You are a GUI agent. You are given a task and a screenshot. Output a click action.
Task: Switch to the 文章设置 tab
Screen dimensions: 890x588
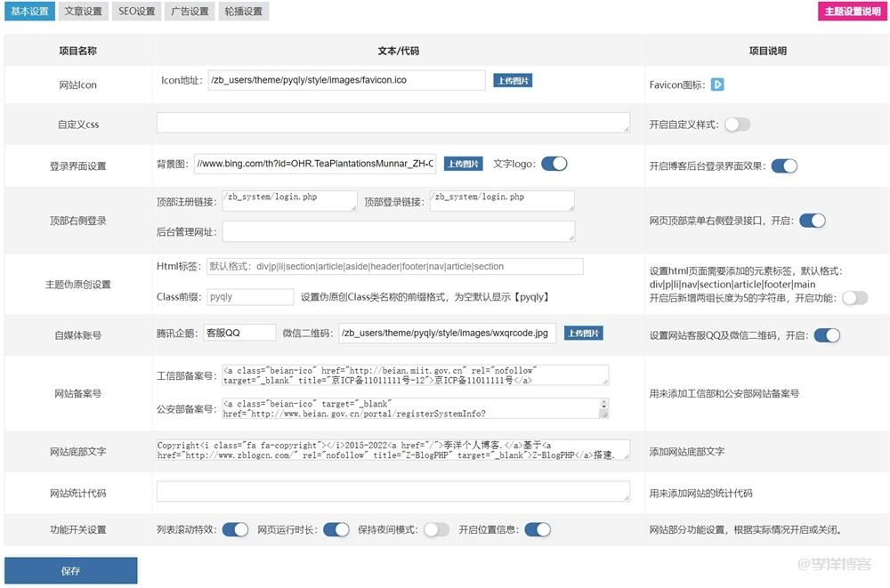84,12
